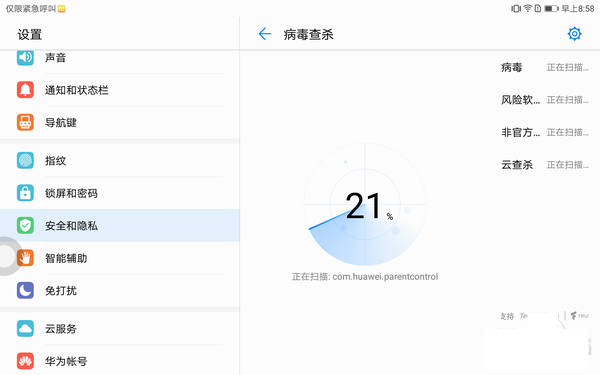The height and width of the screenshot is (375, 600).
Task: Tap the green 安全和隐私 shield icon
Action: 25,226
